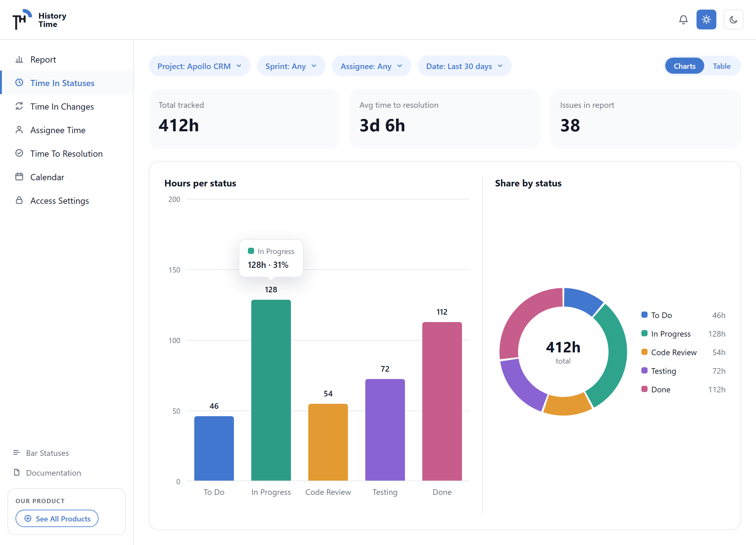Click chevron on Assignee filter
Screen dimensions: 756x545
(x=400, y=66)
